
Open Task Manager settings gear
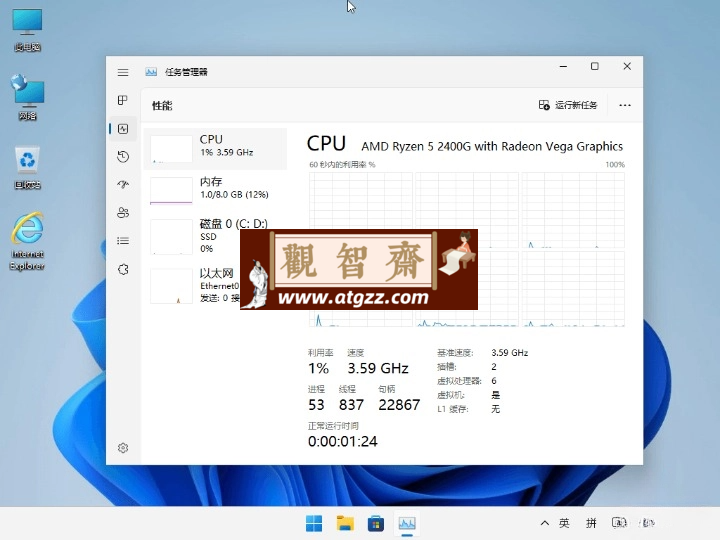[123, 448]
